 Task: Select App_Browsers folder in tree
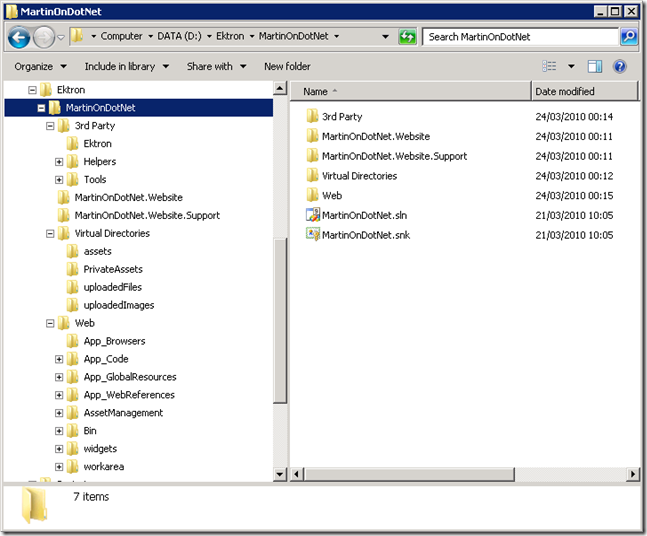click(x=106, y=341)
